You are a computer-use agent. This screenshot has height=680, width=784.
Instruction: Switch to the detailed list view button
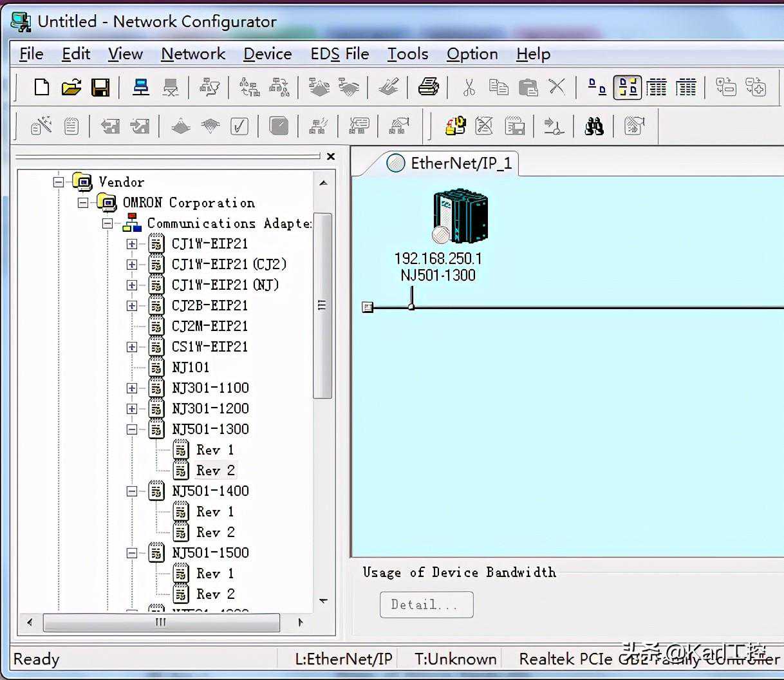(686, 87)
